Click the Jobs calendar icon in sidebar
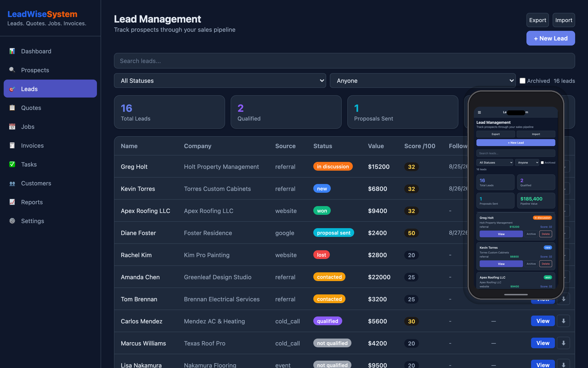The height and width of the screenshot is (368, 588). point(12,126)
